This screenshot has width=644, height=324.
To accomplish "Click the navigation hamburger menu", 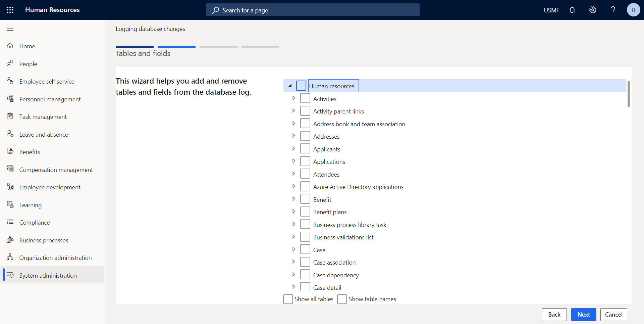I will pos(10,29).
